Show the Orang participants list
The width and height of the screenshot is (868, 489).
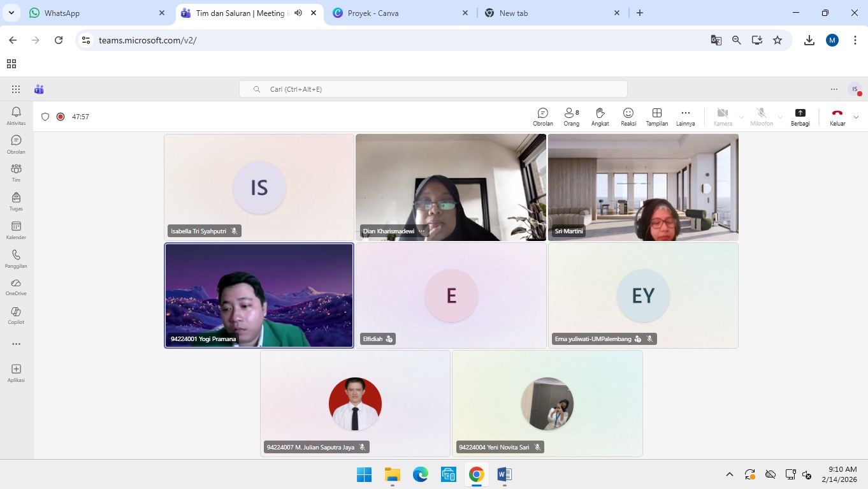coord(571,117)
